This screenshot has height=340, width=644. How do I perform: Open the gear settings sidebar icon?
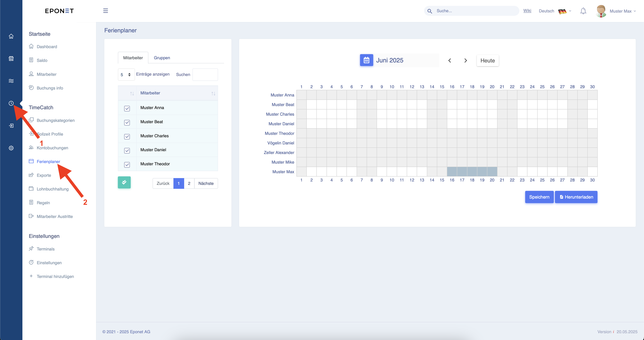coord(11,148)
